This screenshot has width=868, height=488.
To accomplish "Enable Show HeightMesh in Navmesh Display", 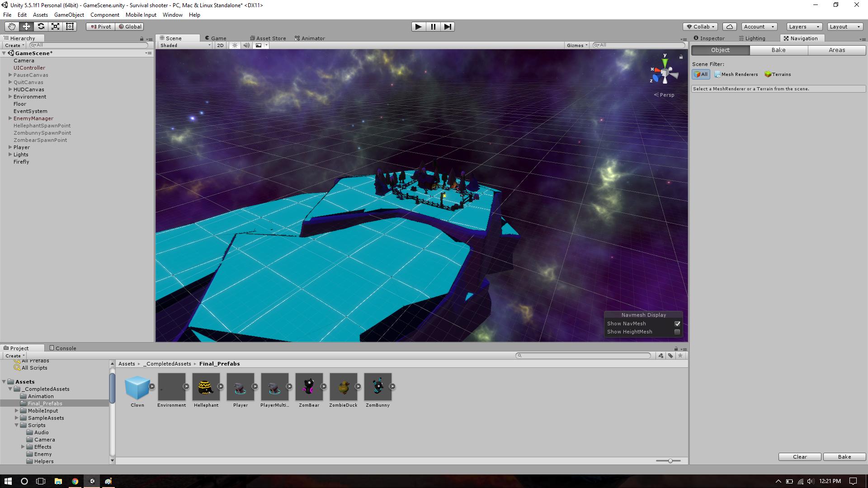I will point(677,332).
